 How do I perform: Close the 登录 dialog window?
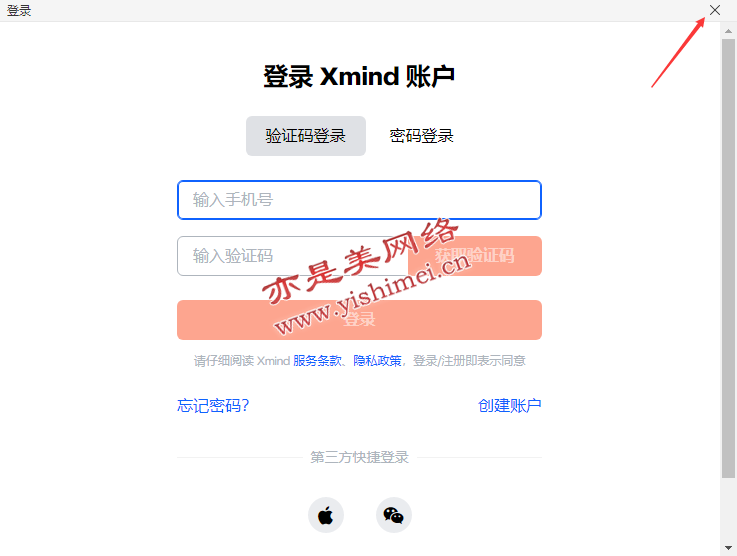(x=715, y=10)
